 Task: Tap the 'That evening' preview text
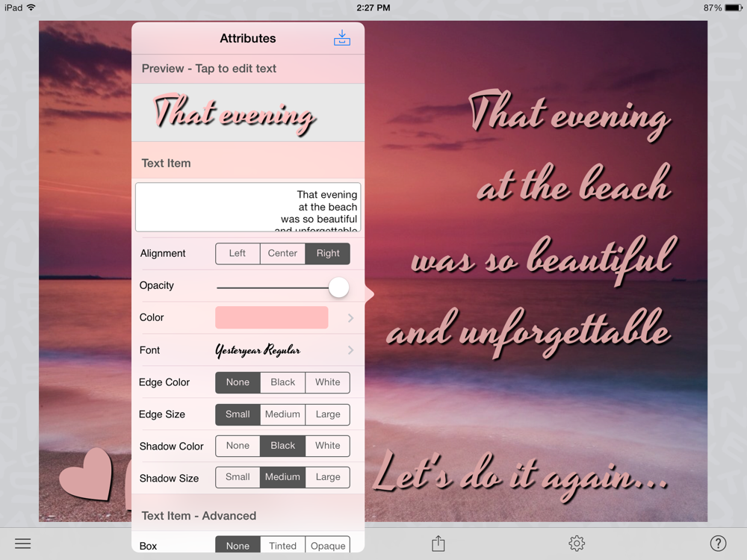(235, 113)
